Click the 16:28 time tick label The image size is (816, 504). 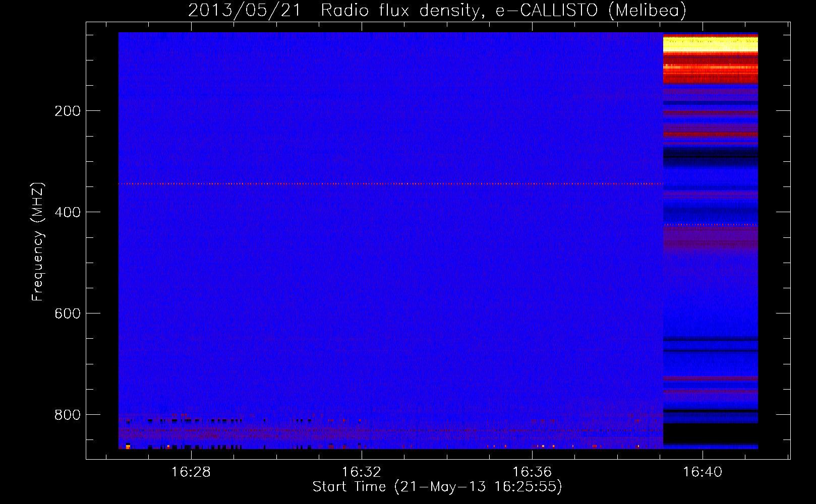pos(191,472)
